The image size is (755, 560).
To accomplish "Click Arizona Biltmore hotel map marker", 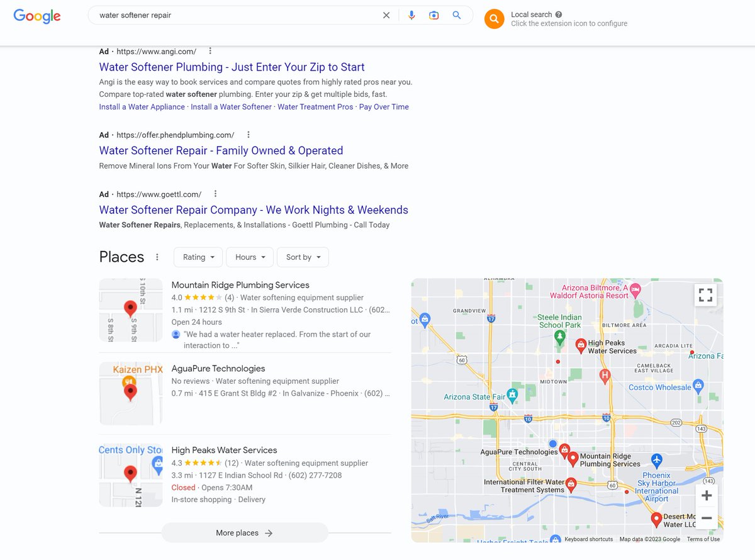I will (635, 290).
